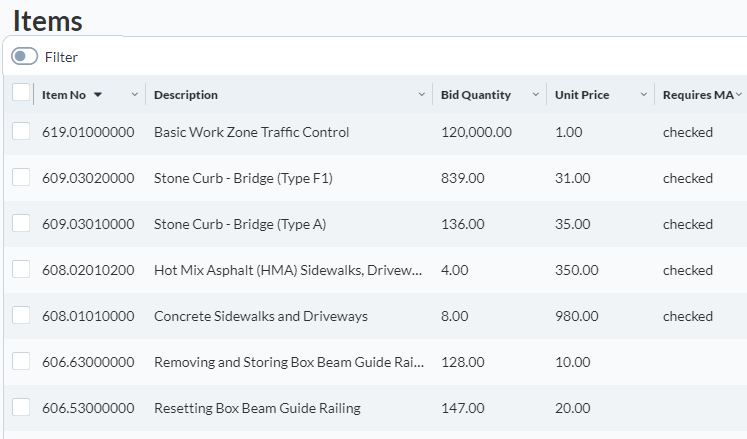
Task: Tick checkbox for item 606.63000000
Action: [21, 361]
